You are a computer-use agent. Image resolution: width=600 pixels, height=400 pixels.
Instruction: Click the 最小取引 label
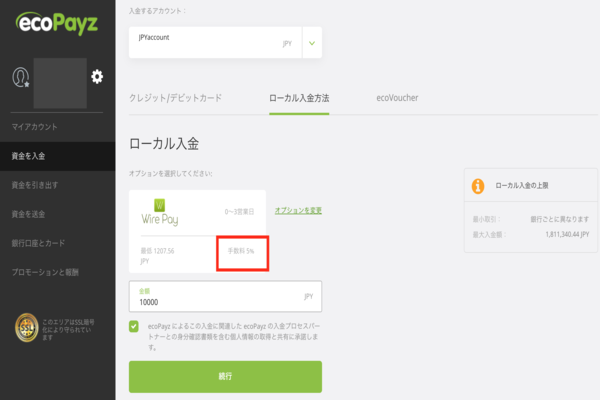[486, 219]
